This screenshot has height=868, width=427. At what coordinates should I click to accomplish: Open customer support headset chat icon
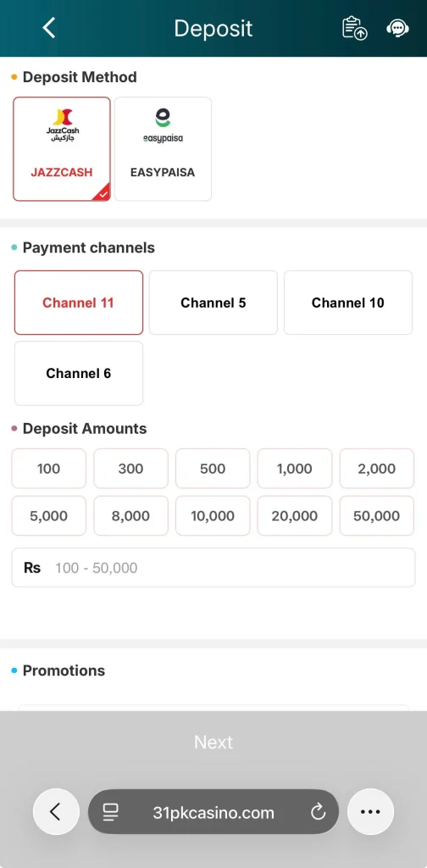pyautogui.click(x=397, y=28)
